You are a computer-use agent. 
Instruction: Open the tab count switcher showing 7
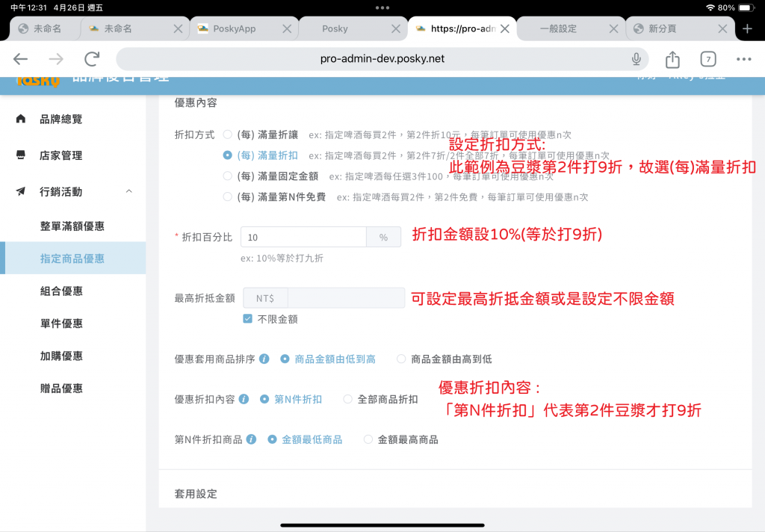coord(708,59)
